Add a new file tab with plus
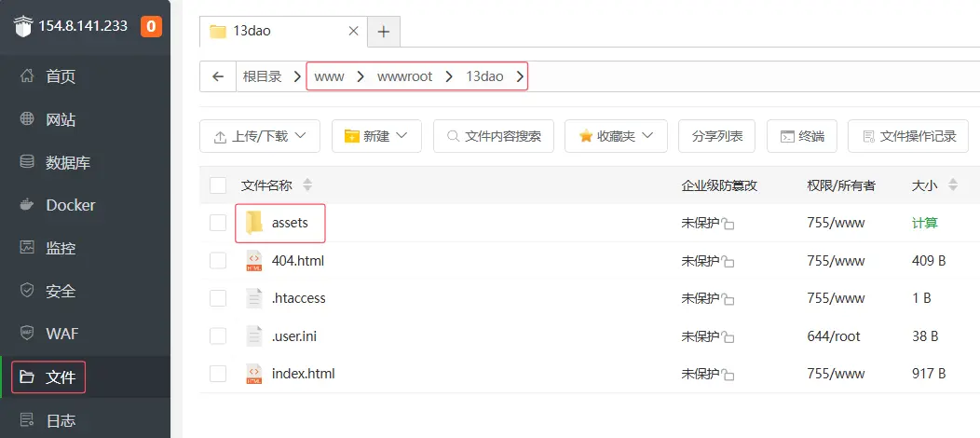Screen dimensions: 980x438 click(x=384, y=32)
